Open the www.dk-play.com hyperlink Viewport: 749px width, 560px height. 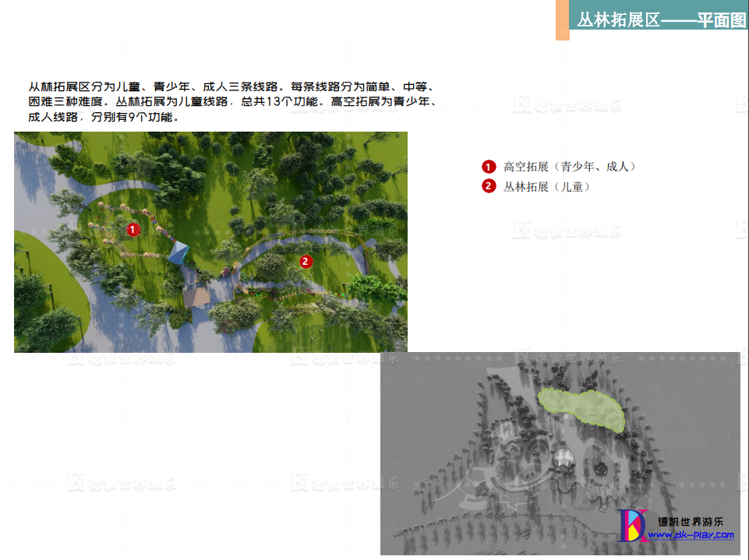pos(692,535)
